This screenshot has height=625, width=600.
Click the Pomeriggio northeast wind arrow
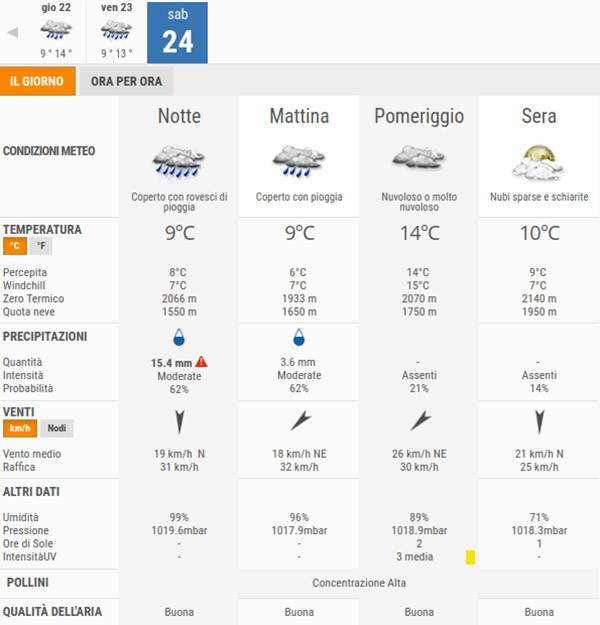(x=419, y=421)
